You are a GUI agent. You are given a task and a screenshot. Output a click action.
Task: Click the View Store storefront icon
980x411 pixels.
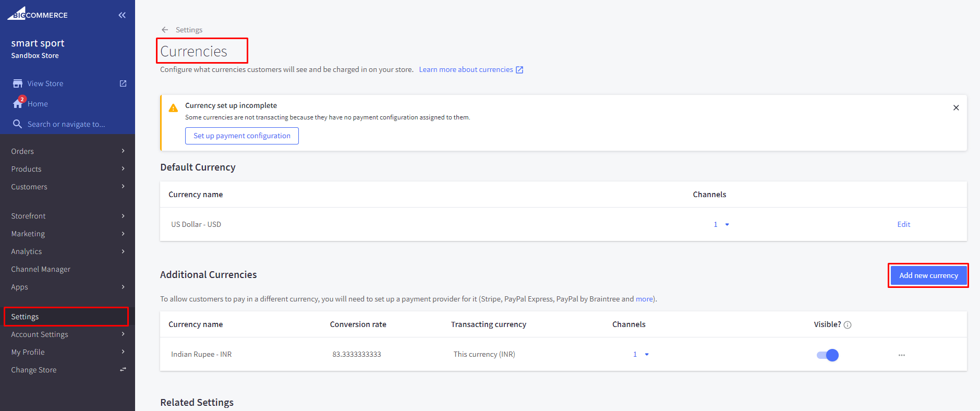pyautogui.click(x=18, y=83)
